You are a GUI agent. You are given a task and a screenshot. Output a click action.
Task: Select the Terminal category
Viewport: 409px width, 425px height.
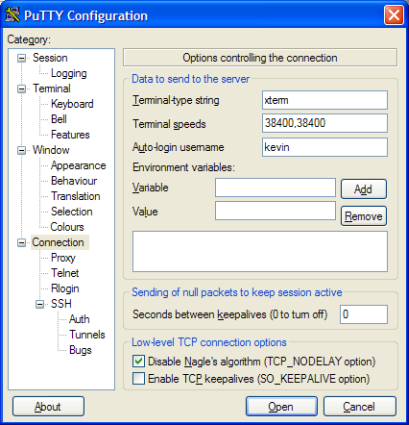(52, 89)
